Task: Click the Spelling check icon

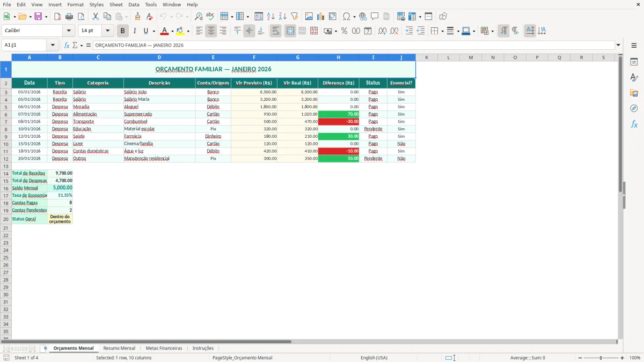Action: (210, 17)
